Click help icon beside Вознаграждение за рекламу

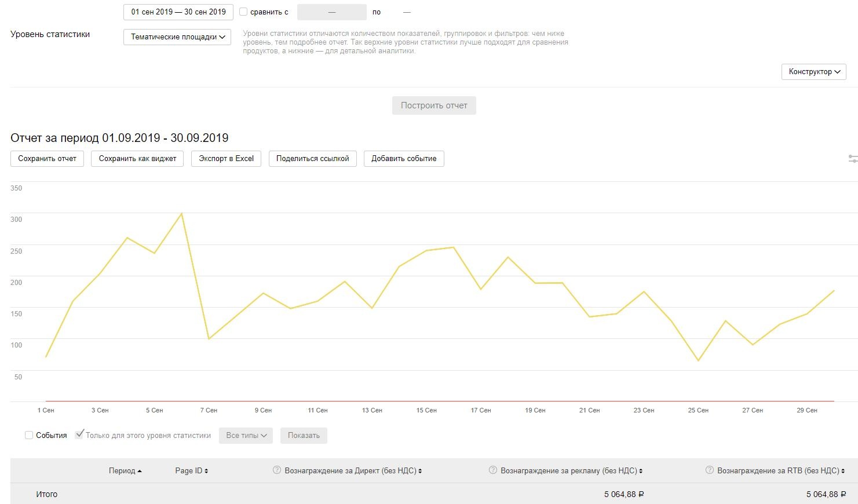[493, 470]
